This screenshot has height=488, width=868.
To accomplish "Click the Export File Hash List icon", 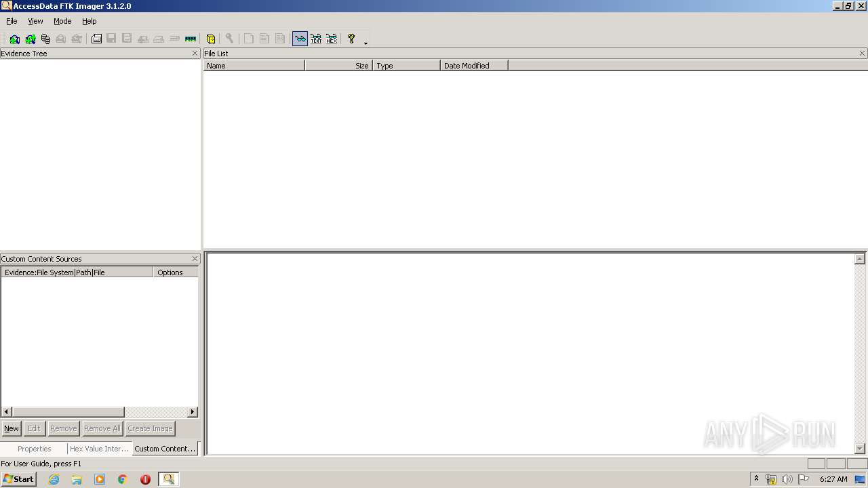I will point(264,39).
